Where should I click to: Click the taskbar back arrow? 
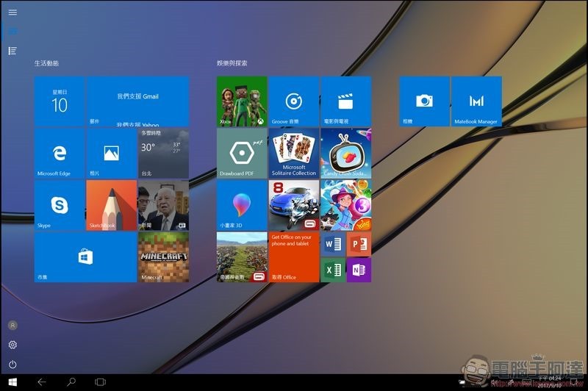pos(42,382)
